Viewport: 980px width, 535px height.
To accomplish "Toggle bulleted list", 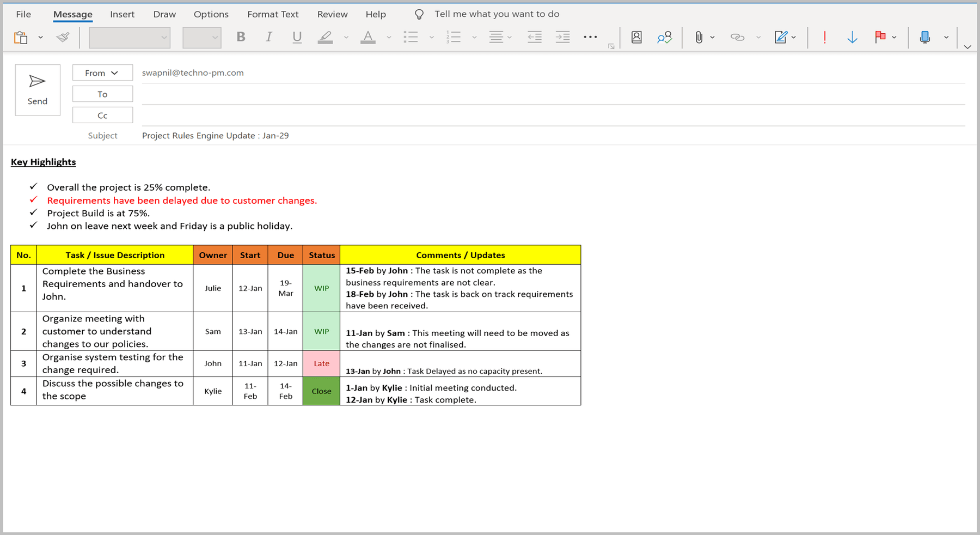I will (x=411, y=37).
